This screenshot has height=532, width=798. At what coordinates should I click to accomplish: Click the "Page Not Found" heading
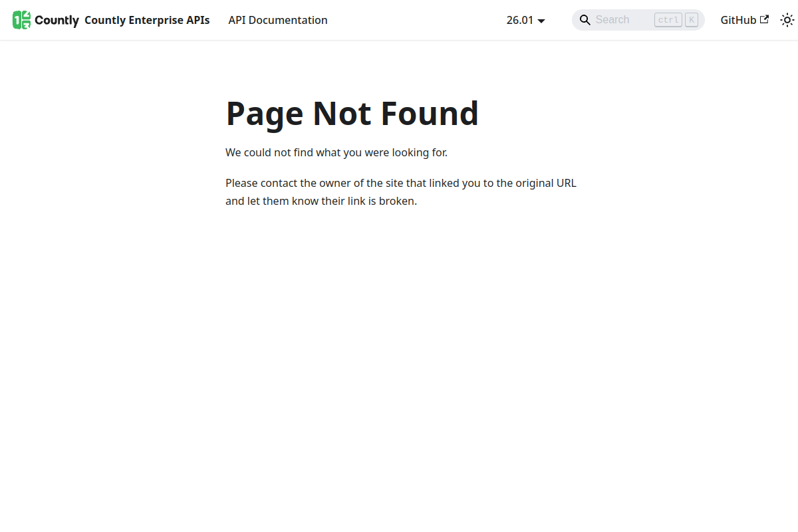[x=352, y=113]
